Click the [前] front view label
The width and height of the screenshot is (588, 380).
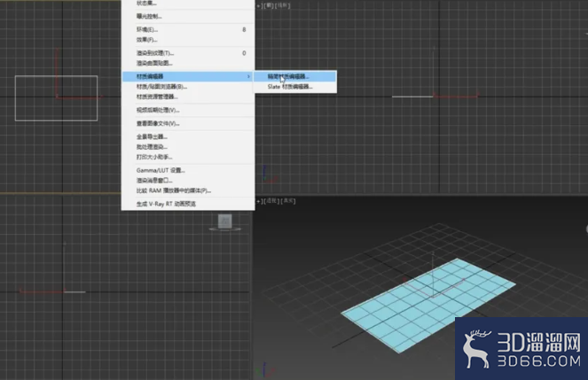tap(268, 5)
